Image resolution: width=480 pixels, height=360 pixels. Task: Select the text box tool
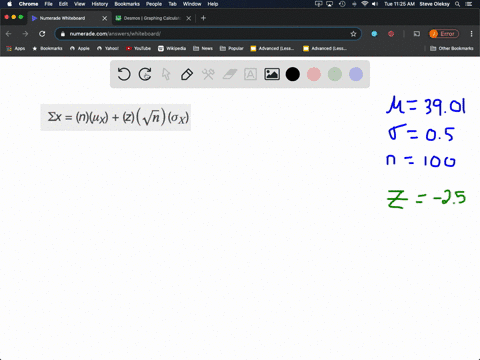(x=250, y=74)
